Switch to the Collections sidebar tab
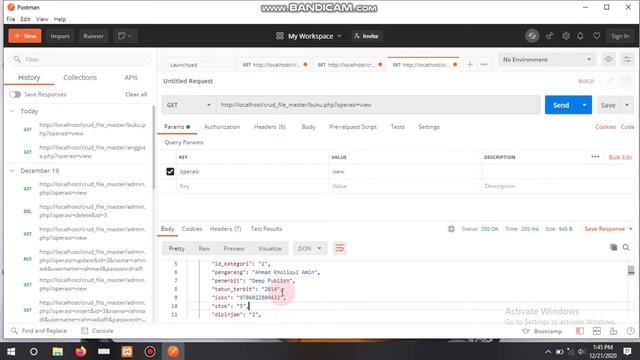 (x=80, y=78)
